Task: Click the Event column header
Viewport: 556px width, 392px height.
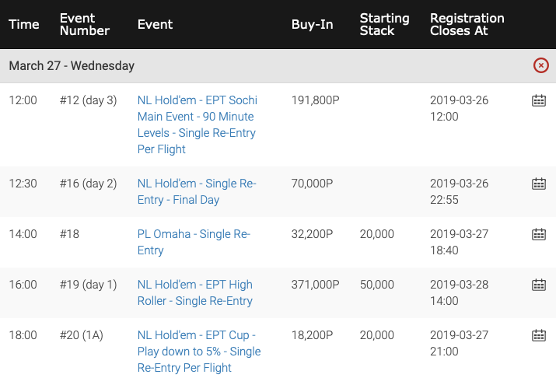Action: coord(155,24)
